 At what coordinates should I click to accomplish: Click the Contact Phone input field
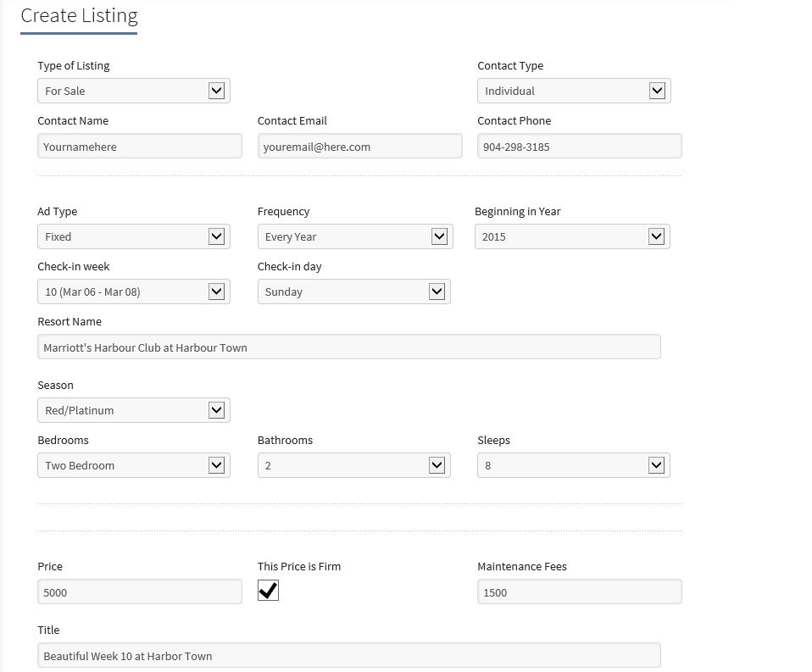tap(580, 147)
